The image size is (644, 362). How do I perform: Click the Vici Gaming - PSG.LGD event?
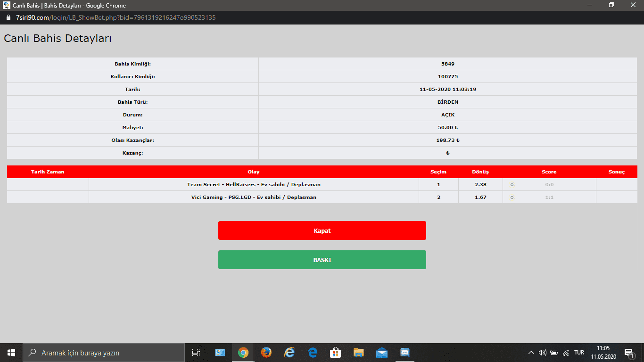click(x=254, y=197)
